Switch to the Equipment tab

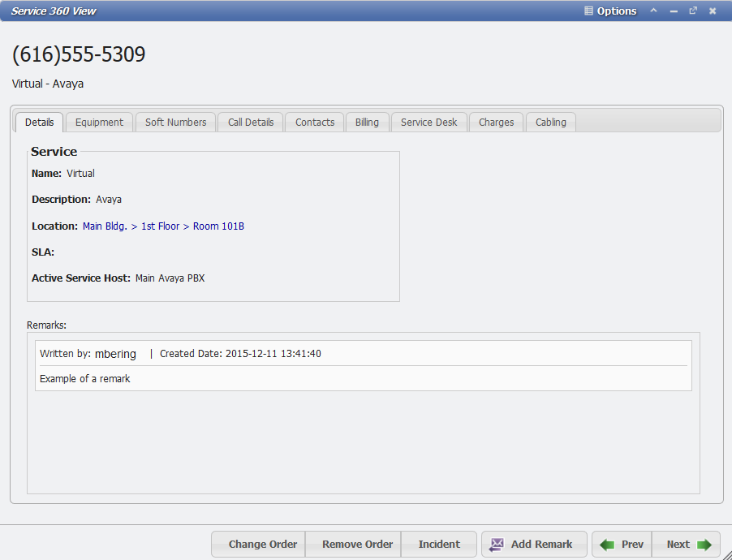click(x=99, y=122)
